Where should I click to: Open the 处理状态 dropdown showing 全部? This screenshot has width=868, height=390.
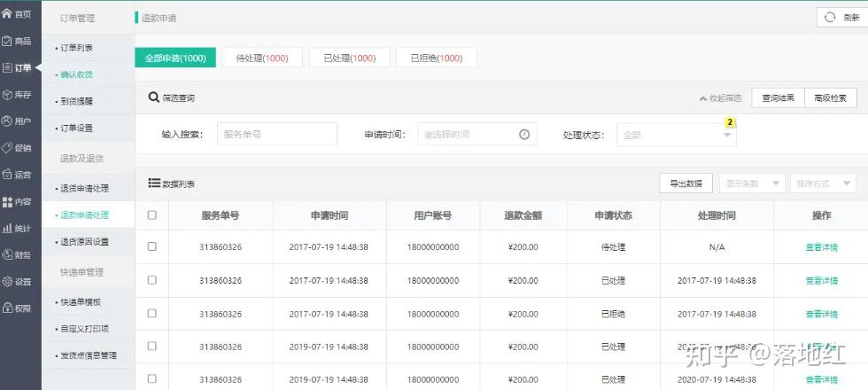point(677,135)
